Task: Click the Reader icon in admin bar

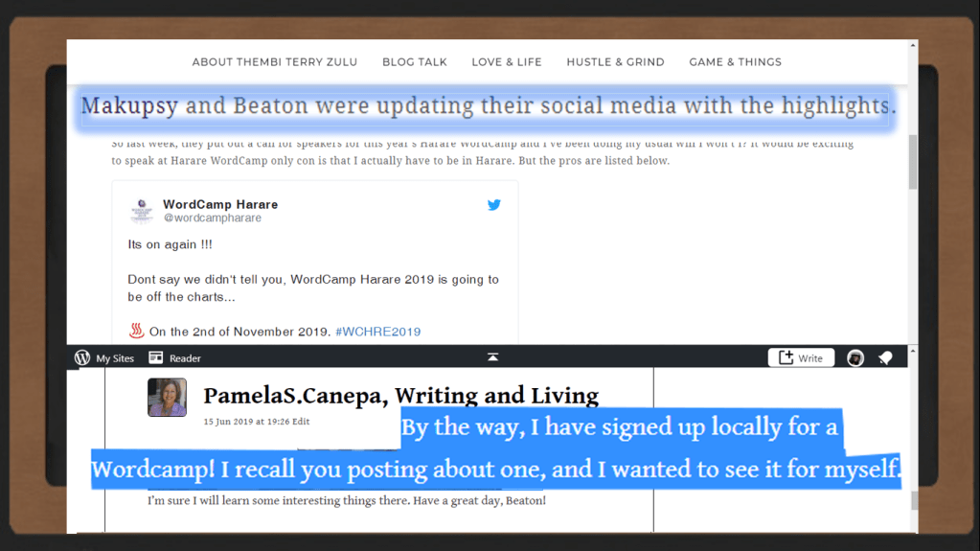Action: (x=156, y=358)
